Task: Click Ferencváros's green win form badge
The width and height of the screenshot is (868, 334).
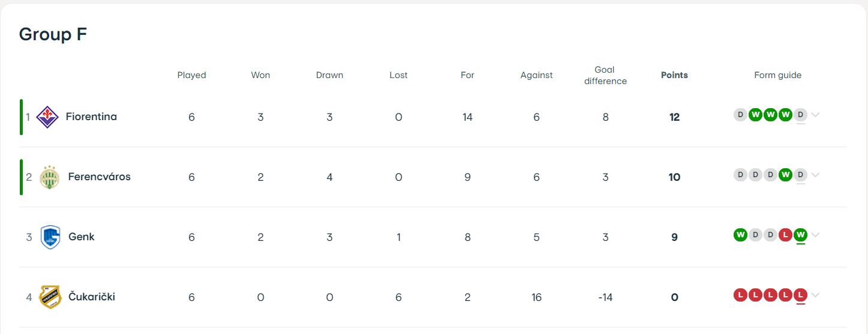Action: coord(785,175)
